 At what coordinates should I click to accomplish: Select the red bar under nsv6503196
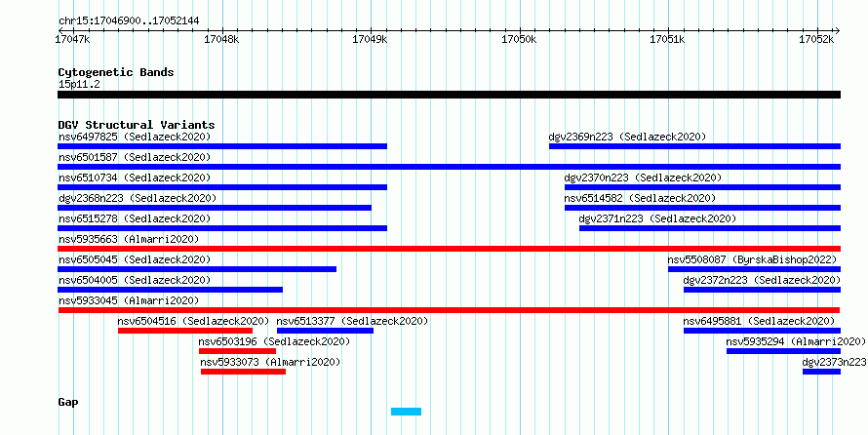(x=238, y=351)
